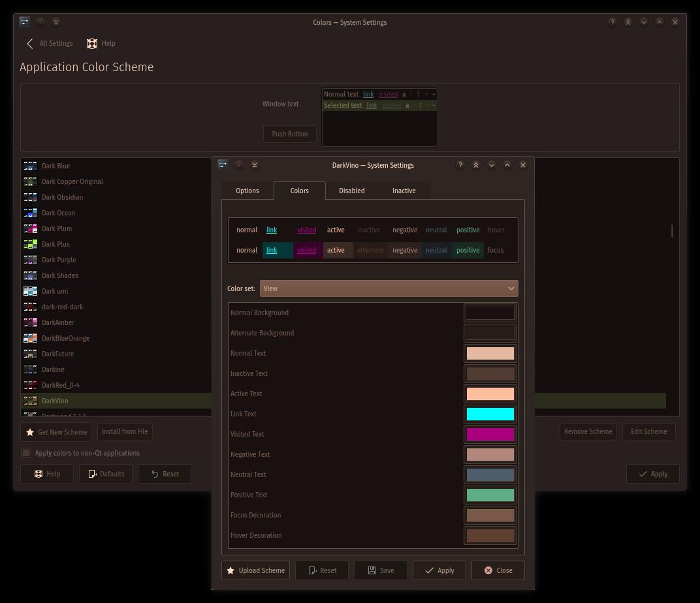Click the DarkBlueOrange scheme icon

[x=30, y=338]
